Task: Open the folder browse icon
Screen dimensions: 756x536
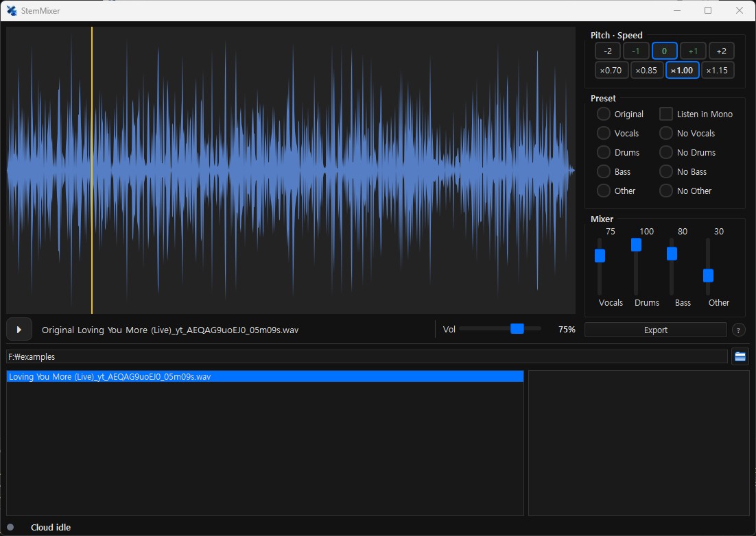Action: 740,356
